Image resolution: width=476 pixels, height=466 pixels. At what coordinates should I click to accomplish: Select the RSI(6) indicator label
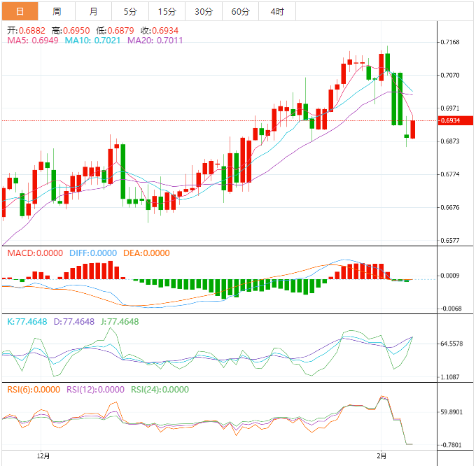(34, 390)
